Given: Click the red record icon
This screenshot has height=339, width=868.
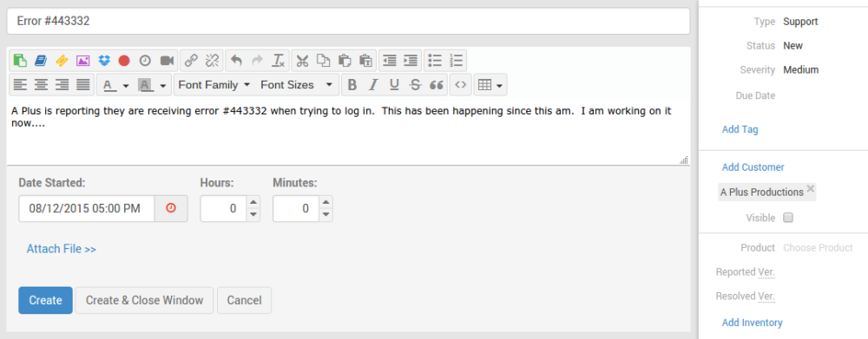Looking at the screenshot, I should (x=124, y=61).
